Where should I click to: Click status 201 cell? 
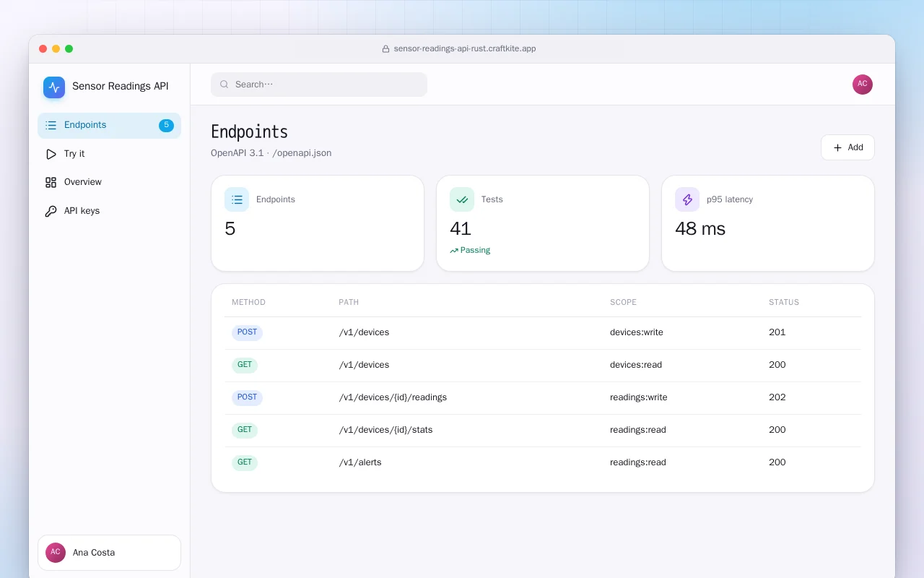[x=777, y=332]
